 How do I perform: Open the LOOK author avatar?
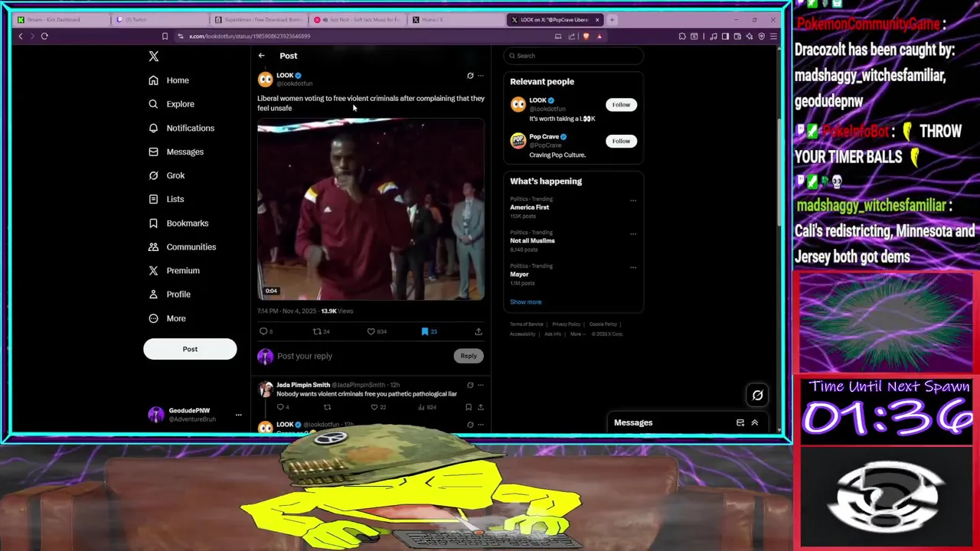(x=265, y=79)
